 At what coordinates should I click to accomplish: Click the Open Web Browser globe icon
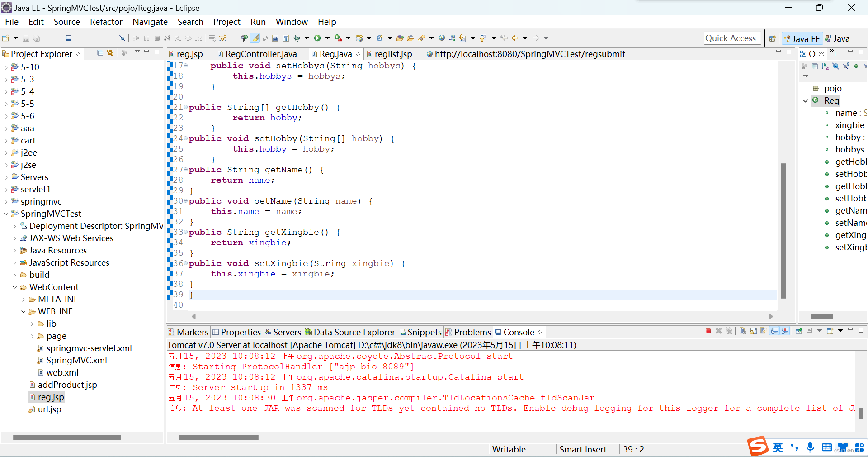(442, 38)
